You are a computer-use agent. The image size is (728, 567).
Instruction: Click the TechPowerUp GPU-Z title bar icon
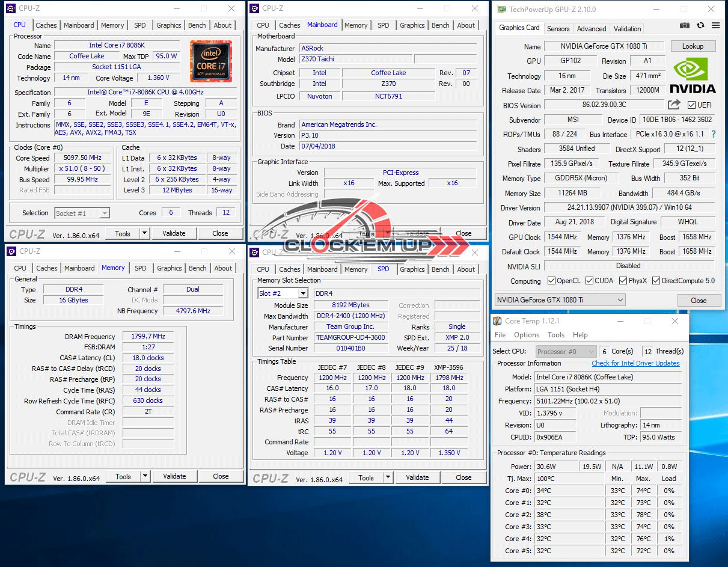pos(500,9)
